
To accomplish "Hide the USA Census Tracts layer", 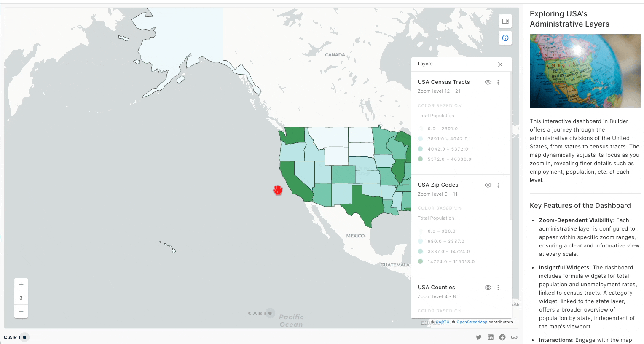I will [488, 82].
